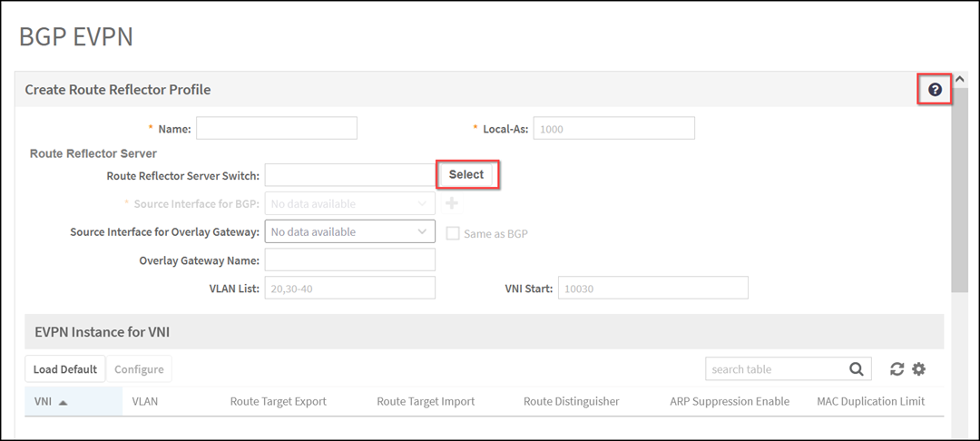Click the Overlay Gateway Name field

tap(350, 260)
